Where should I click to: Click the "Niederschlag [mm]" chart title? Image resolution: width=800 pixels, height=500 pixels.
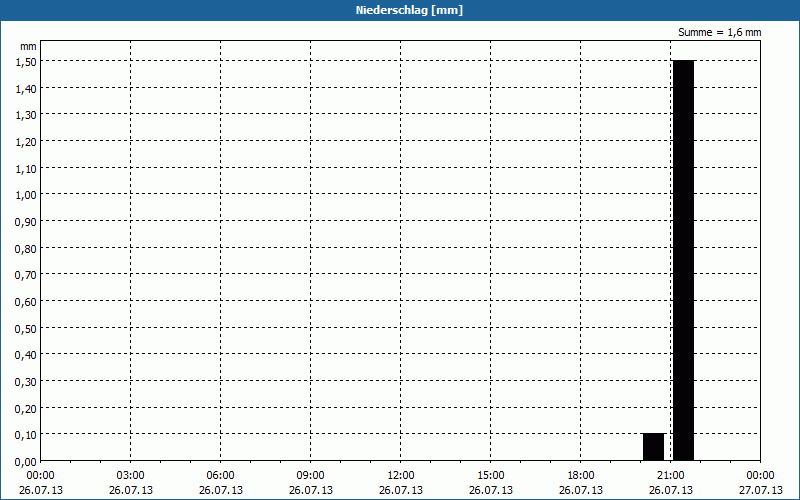[x=400, y=10]
